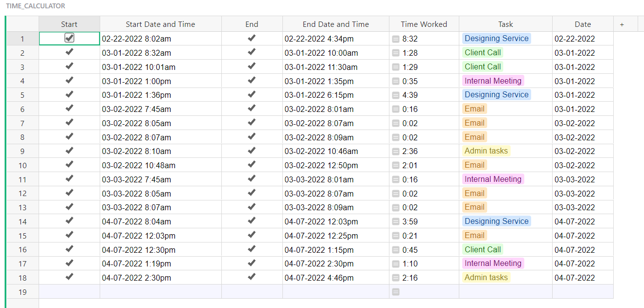644x308 pixels.
Task: Select row number 19 header
Action: (22, 292)
